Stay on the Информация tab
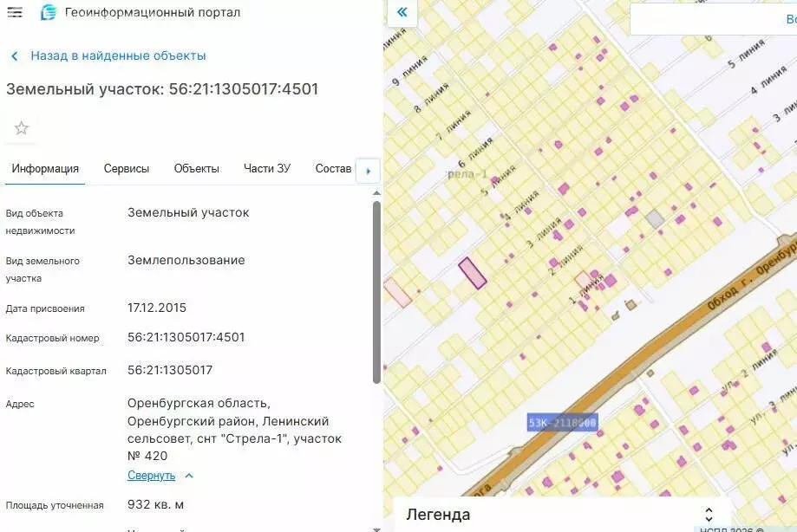 [x=45, y=169]
